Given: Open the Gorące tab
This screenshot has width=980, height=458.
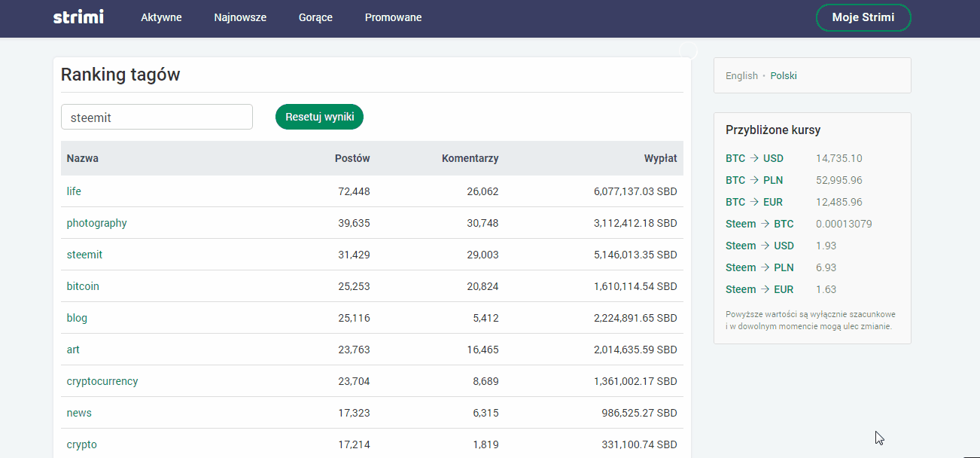Looking at the screenshot, I should pos(315,17).
